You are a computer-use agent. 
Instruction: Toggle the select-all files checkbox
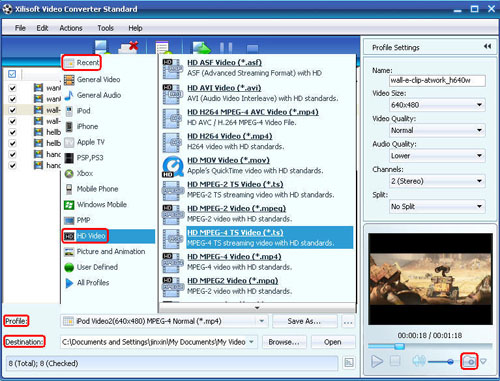12,74
